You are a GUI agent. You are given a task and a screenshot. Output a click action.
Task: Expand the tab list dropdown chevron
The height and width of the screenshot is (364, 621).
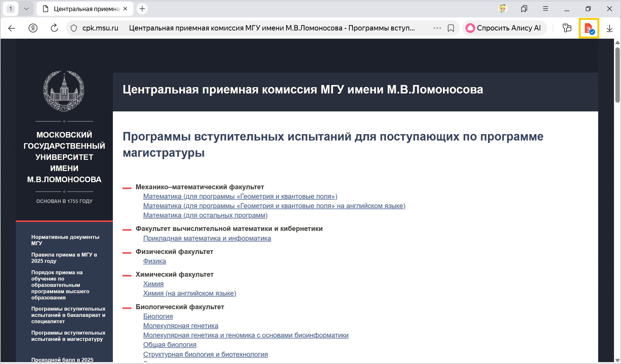26,9
